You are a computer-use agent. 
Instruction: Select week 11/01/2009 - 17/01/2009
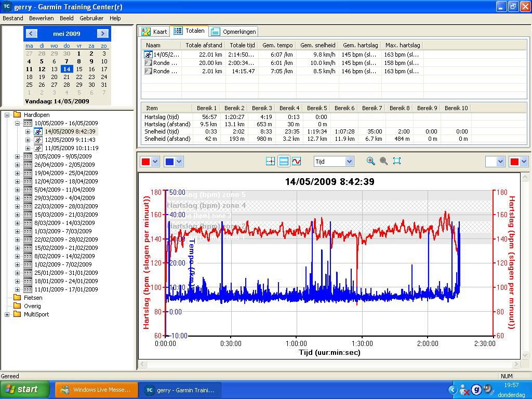coord(66,289)
